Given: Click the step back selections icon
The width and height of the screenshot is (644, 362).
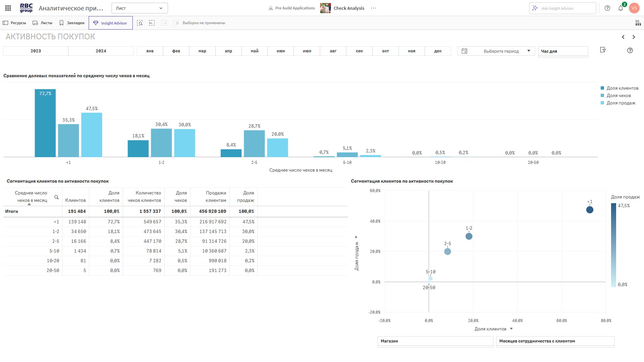Looking at the screenshot, I should (x=152, y=23).
